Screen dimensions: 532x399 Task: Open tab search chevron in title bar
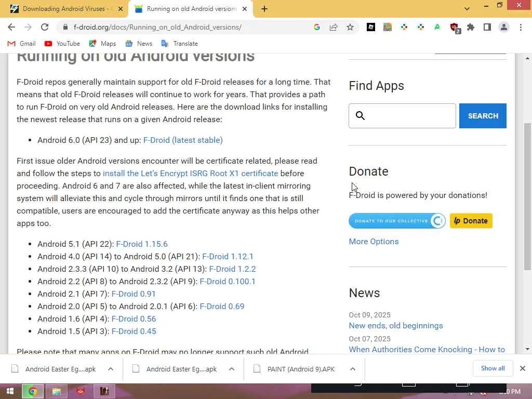point(467,9)
